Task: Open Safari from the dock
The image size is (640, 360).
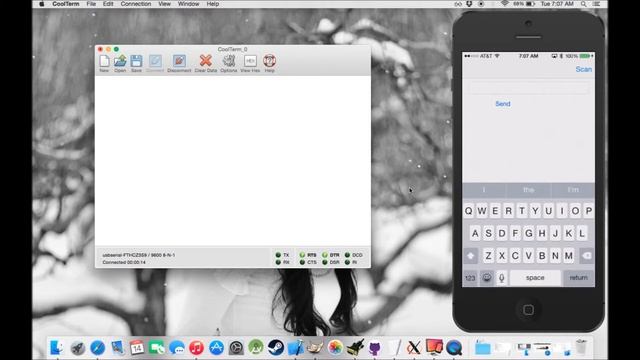Action: point(98,348)
